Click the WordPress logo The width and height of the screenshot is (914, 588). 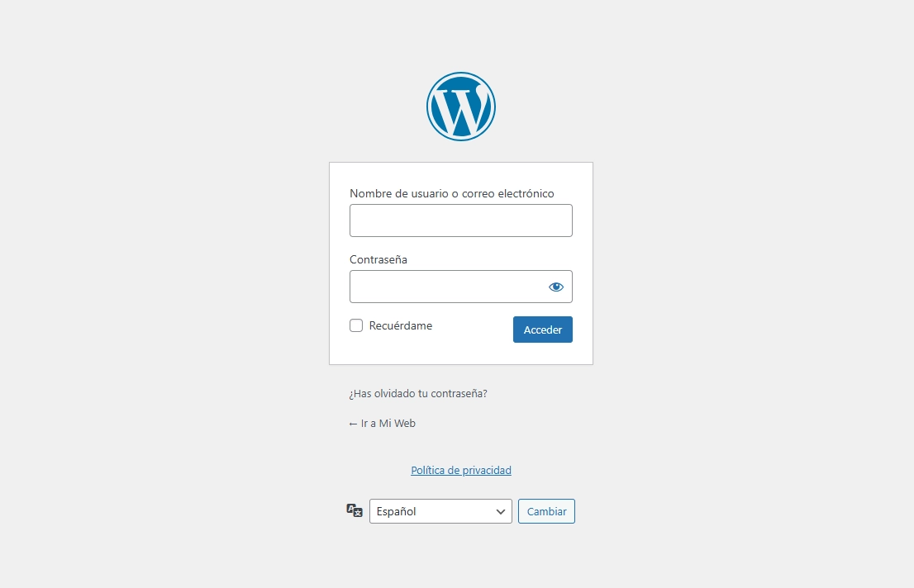(x=460, y=107)
